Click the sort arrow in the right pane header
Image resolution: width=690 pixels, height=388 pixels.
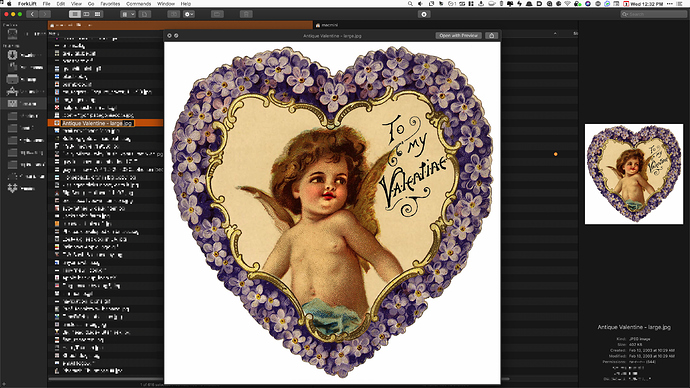click(x=555, y=33)
